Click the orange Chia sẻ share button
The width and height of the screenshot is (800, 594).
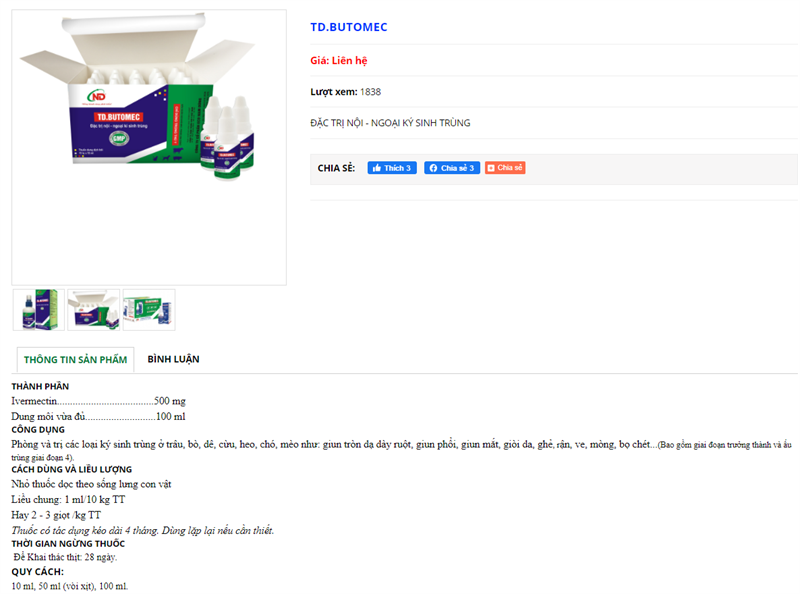pyautogui.click(x=505, y=168)
